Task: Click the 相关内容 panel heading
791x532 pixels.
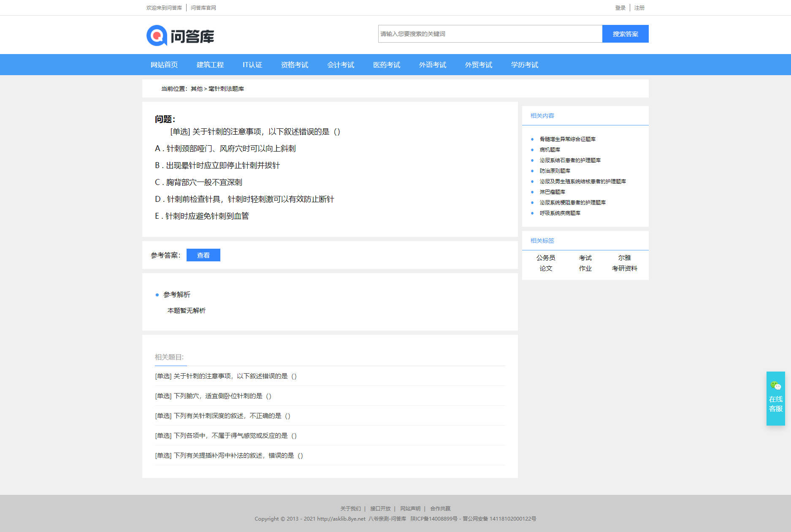Action: coord(542,116)
